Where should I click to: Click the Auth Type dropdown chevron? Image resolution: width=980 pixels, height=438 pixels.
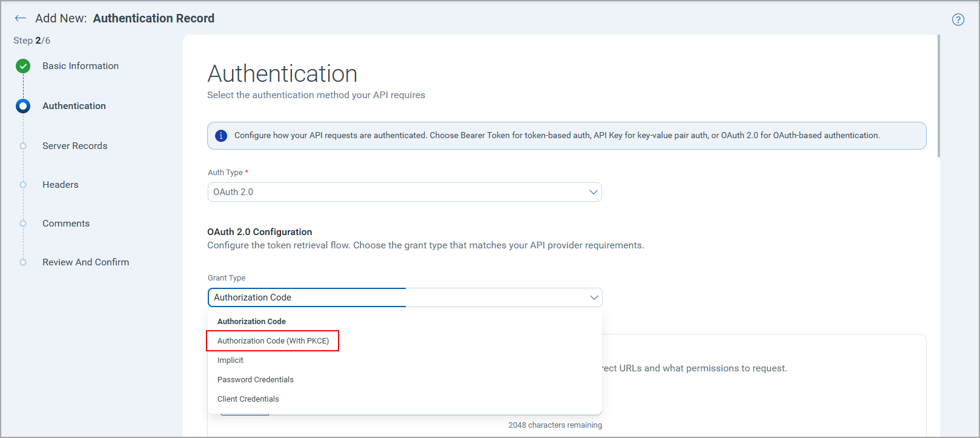click(x=594, y=192)
